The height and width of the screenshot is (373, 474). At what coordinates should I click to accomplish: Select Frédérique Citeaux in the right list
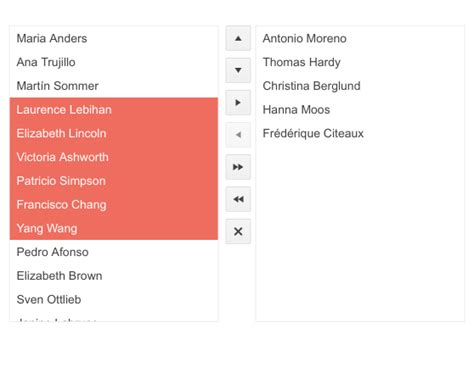click(360, 133)
